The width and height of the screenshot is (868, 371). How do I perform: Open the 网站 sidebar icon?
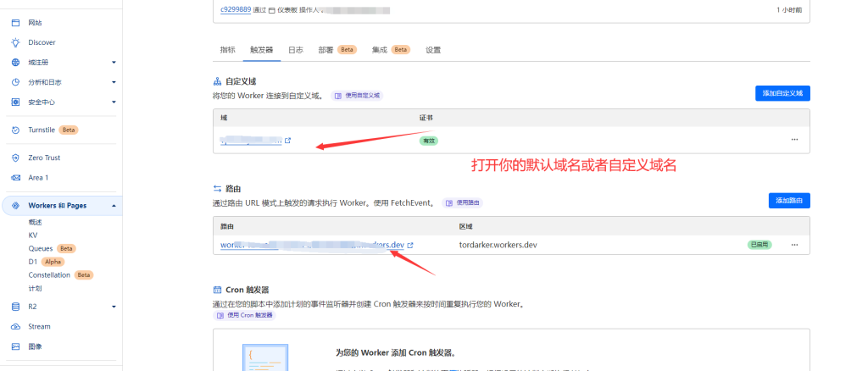point(15,23)
